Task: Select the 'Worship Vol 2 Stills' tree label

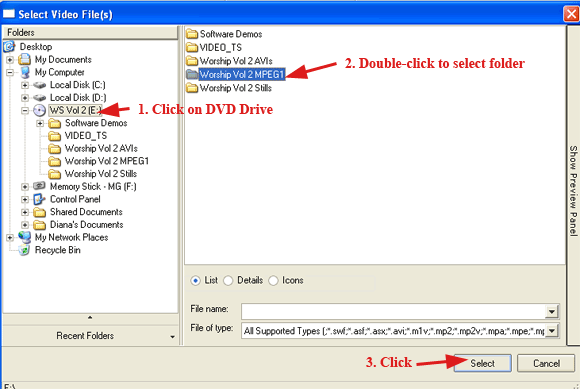Action: [x=101, y=173]
